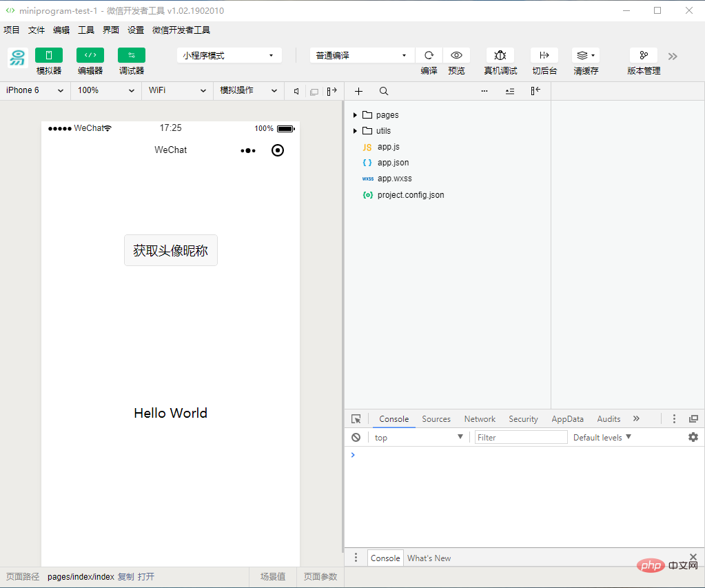Screen dimensions: 705x588
Task: Click the clear console icon
Action: [x=356, y=437]
